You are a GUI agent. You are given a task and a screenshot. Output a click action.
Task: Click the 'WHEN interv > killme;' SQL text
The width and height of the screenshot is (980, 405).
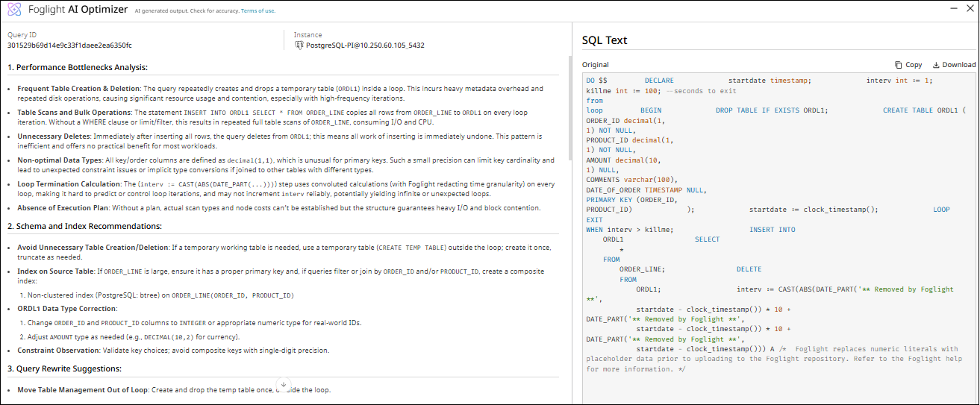point(631,230)
